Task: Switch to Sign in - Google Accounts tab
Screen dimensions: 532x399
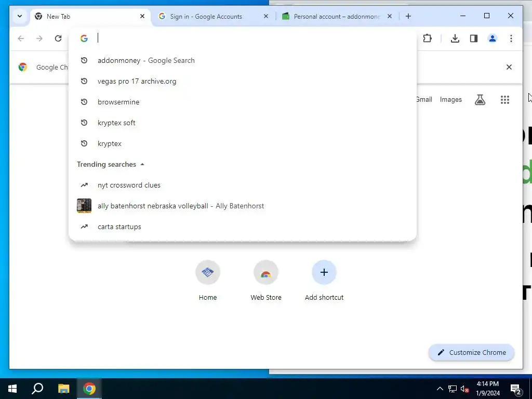Action: point(214,16)
